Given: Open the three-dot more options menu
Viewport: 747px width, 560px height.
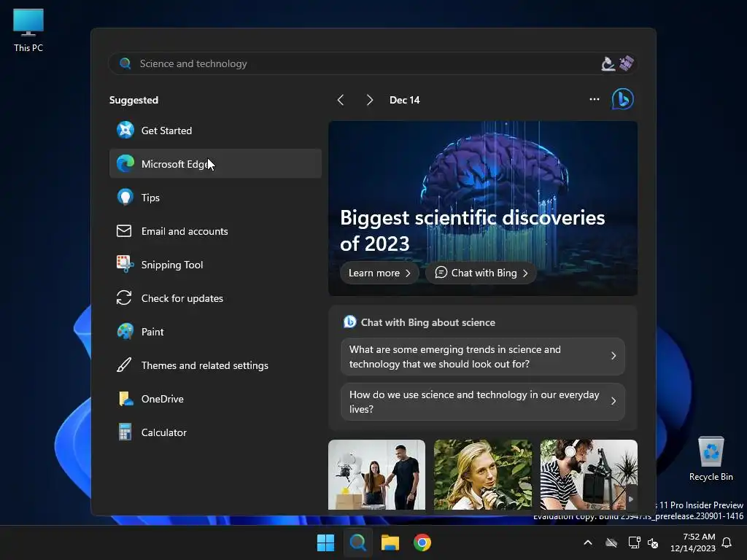Looking at the screenshot, I should 594,99.
